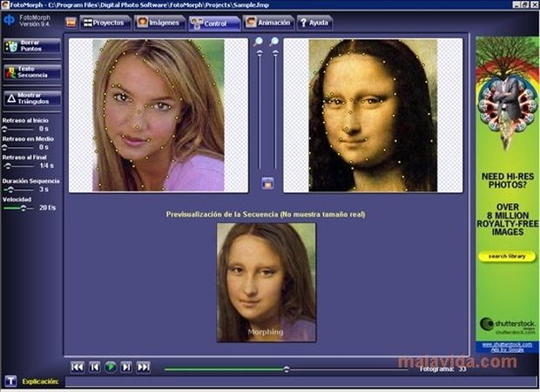
Task: Click the morphing preview image
Action: click(x=267, y=282)
